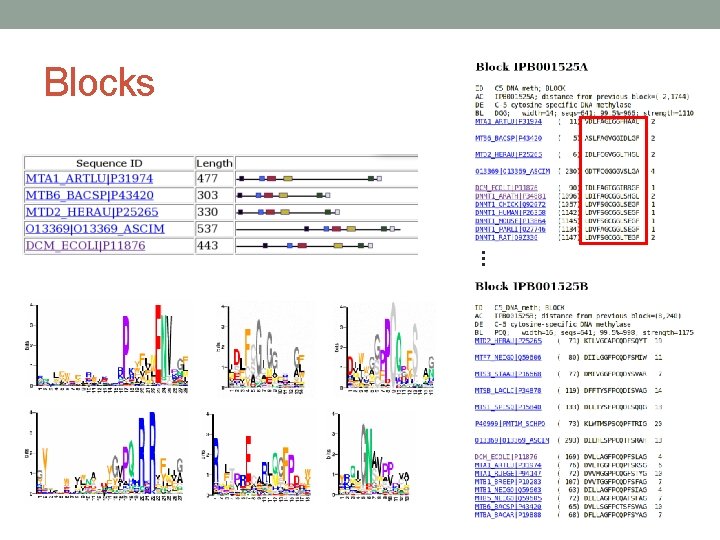
Task: Open the MTBA_BACAR|P19888 link
Action: pos(508,515)
